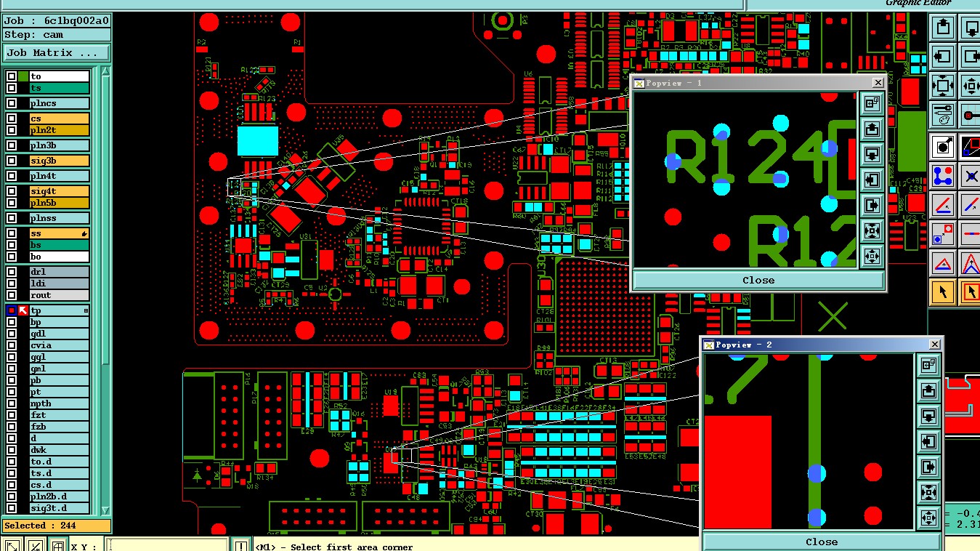This screenshot has width=980, height=551.
Task: Pick the copy features between squares tool
Action: (x=943, y=234)
